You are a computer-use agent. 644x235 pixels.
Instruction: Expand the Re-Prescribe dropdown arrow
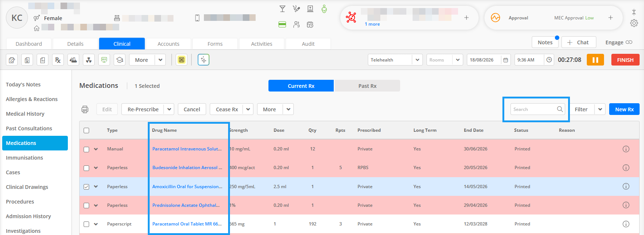coord(169,109)
